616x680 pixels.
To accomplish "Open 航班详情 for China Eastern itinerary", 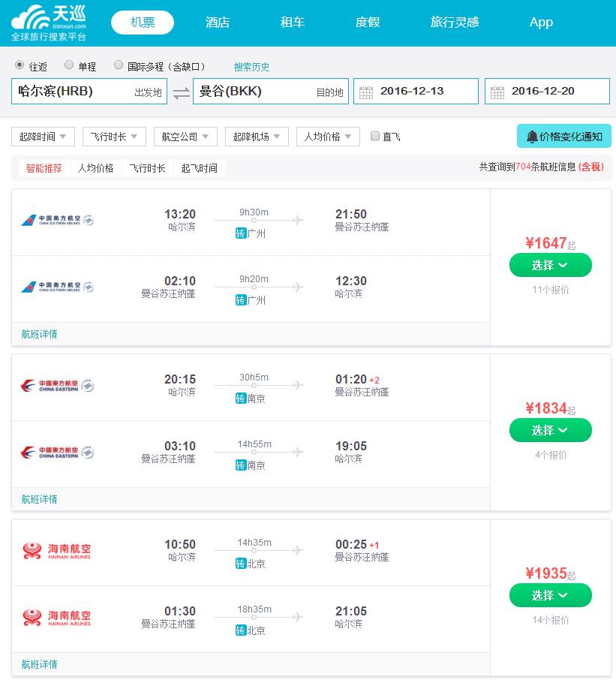I will [40, 499].
